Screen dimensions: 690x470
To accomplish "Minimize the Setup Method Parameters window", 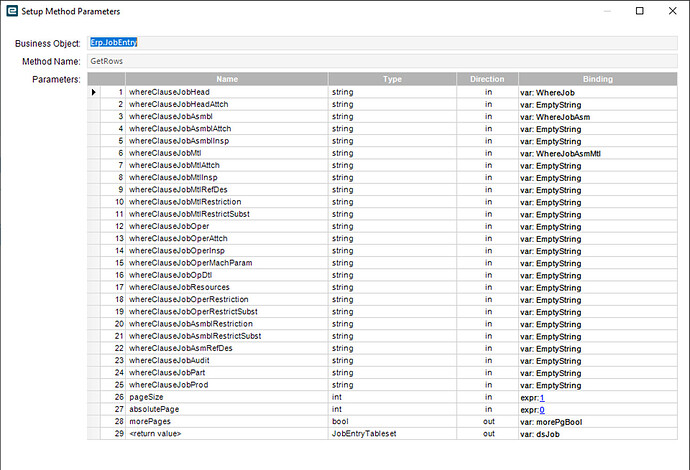I will (607, 11).
